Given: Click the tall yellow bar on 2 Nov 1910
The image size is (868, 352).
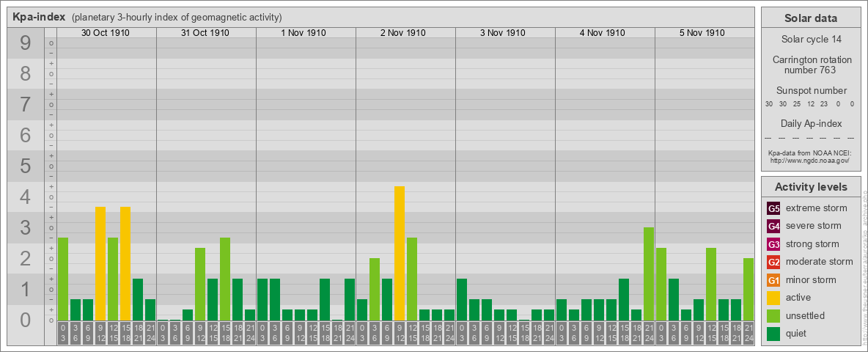Looking at the screenshot, I should [399, 254].
